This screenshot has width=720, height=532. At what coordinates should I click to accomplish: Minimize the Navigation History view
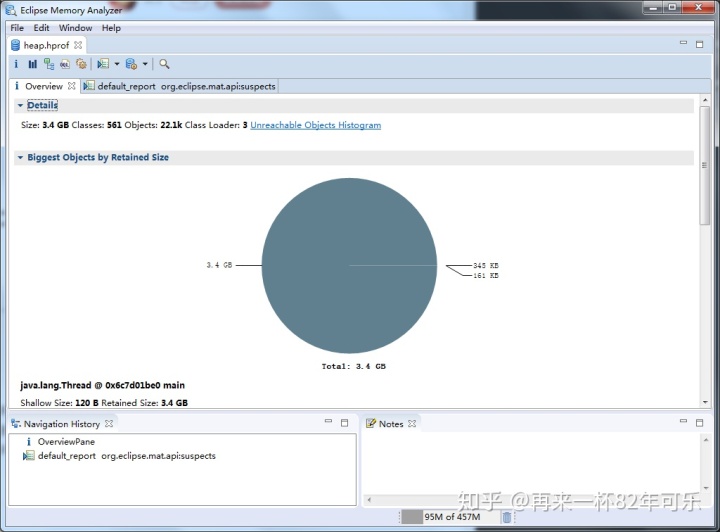(328, 421)
